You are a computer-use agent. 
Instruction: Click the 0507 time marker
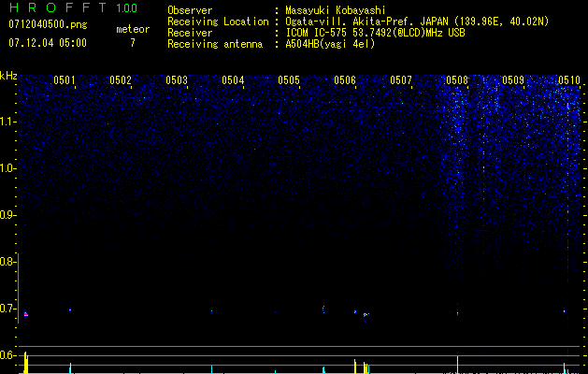pyautogui.click(x=401, y=80)
